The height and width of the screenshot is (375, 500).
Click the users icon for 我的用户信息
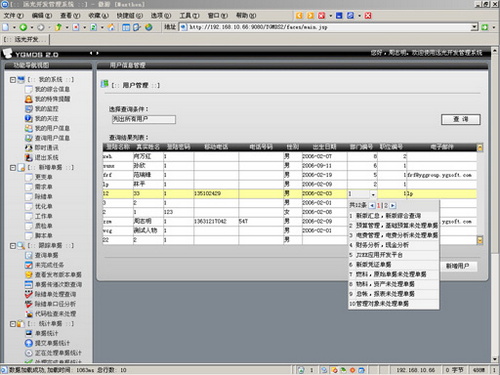click(x=29, y=128)
